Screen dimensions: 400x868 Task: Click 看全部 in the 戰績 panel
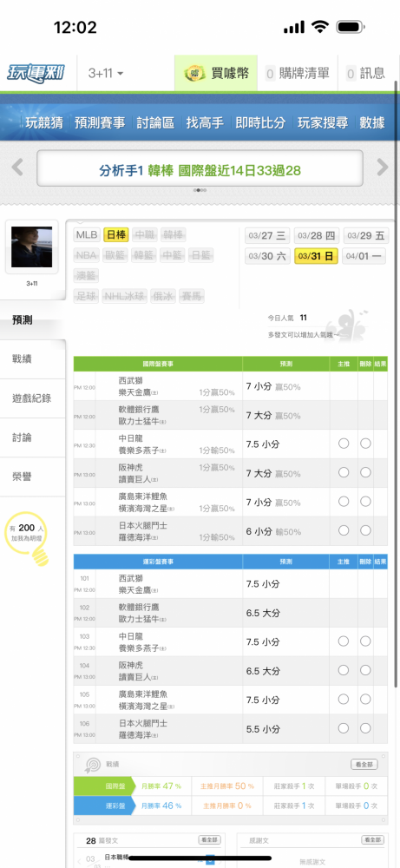364,765
